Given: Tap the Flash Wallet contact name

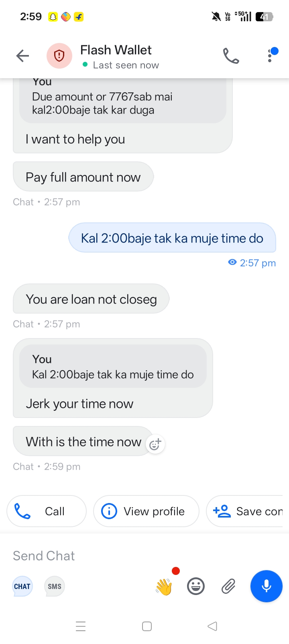Looking at the screenshot, I should coord(116,50).
